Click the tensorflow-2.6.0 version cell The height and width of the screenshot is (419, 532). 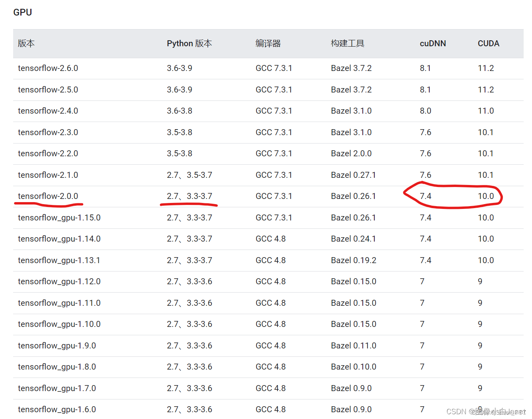point(48,68)
